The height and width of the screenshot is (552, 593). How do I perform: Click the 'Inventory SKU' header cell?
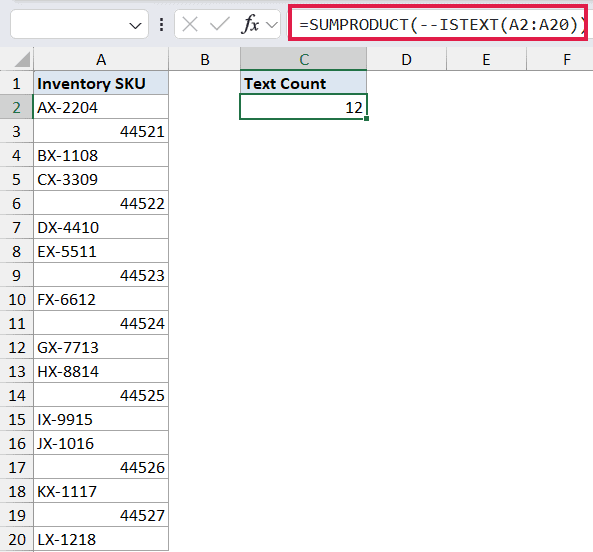click(x=101, y=83)
